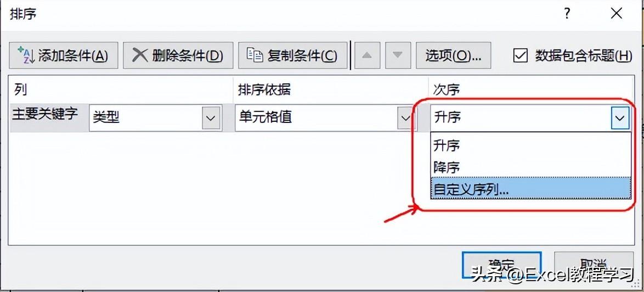644x292 pixels.
Task: Move the condition down with the down arrow
Action: point(397,55)
